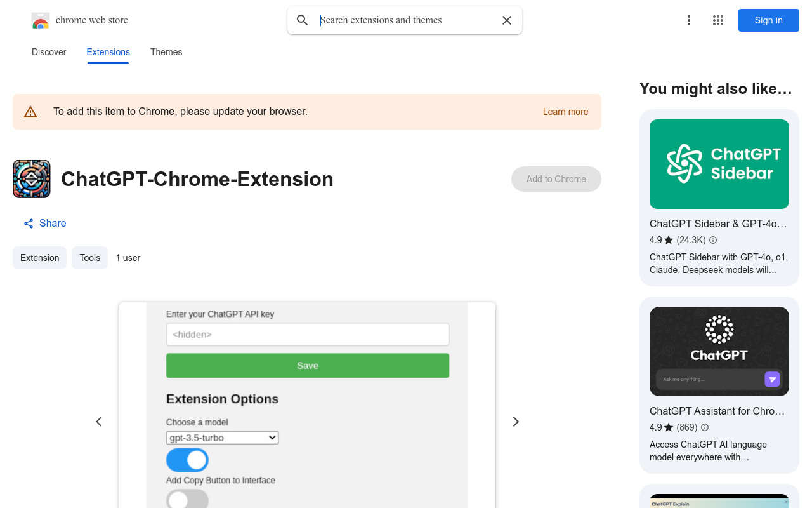Click the disabled Add to Chrome button

point(556,179)
